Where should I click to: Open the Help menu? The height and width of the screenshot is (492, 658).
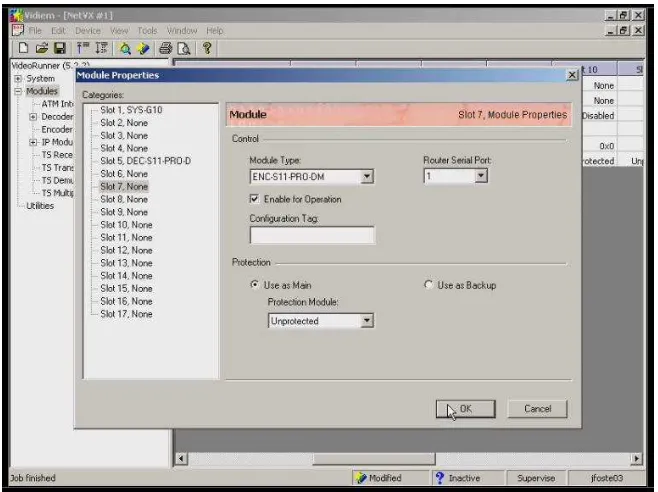coord(214,31)
